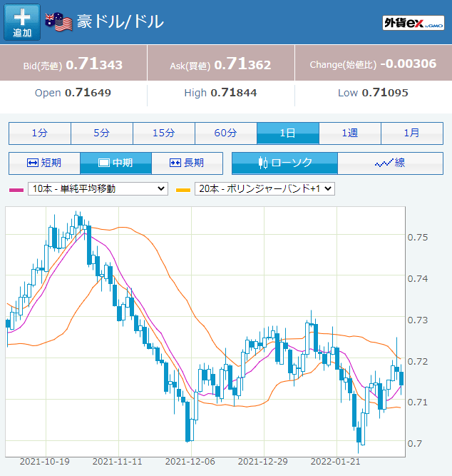Viewport: 452px width, 476px height.
Task: Switch the timeframe to 15分
Action: [164, 133]
